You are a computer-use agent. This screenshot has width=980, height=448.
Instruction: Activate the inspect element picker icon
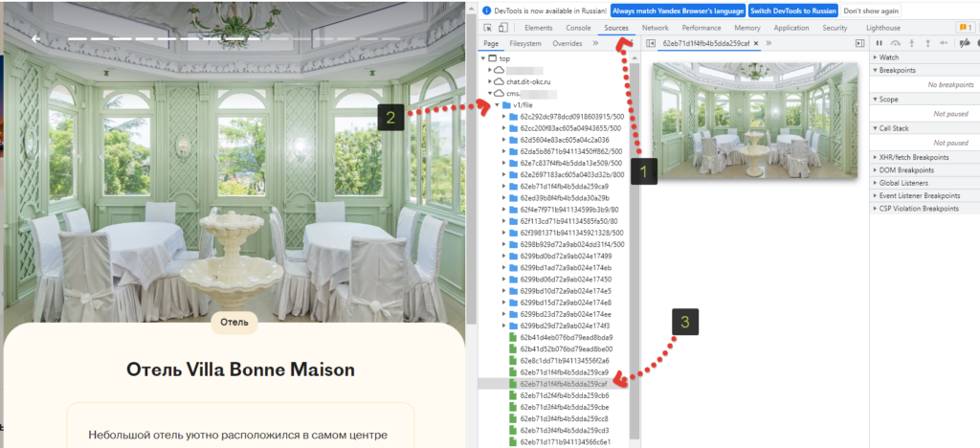[487, 28]
